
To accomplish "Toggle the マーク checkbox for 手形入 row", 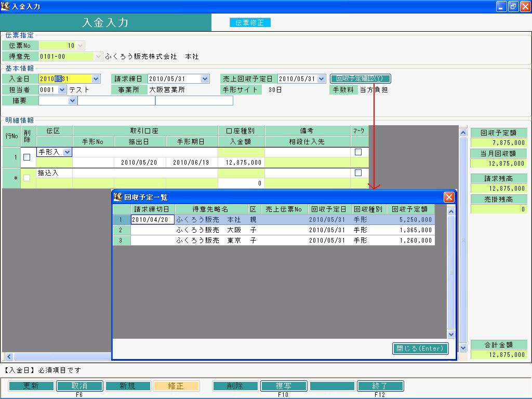I will pos(358,152).
